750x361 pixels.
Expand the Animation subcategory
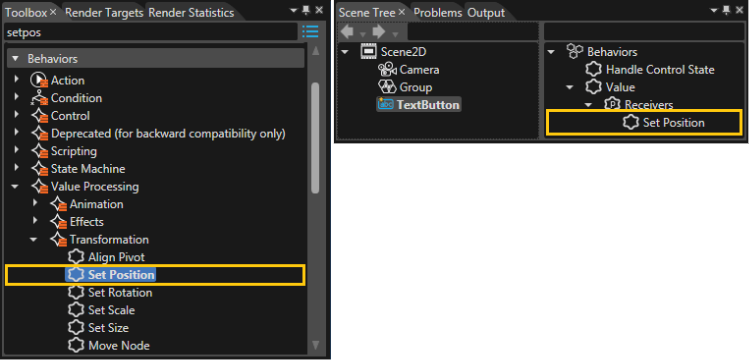[x=35, y=204]
